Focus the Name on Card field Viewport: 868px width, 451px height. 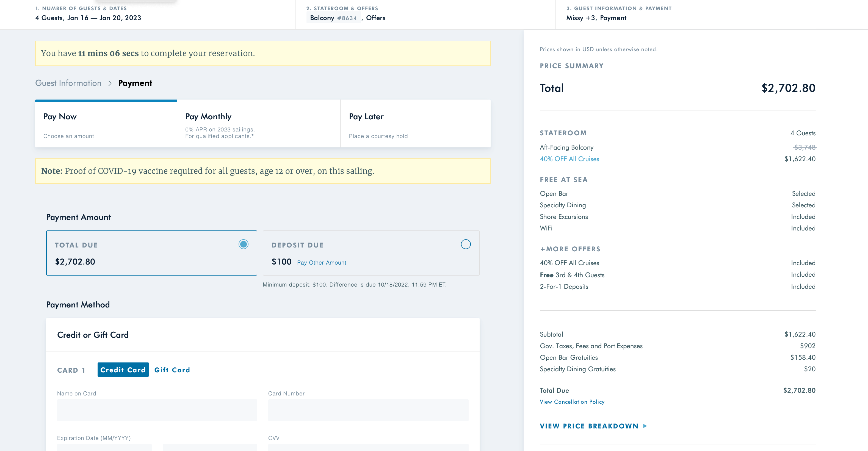point(157,410)
